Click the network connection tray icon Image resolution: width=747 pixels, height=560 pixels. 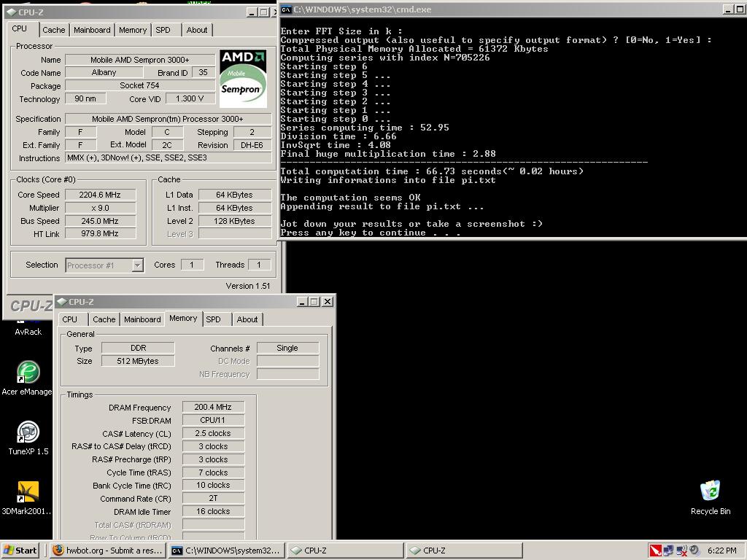point(668,551)
